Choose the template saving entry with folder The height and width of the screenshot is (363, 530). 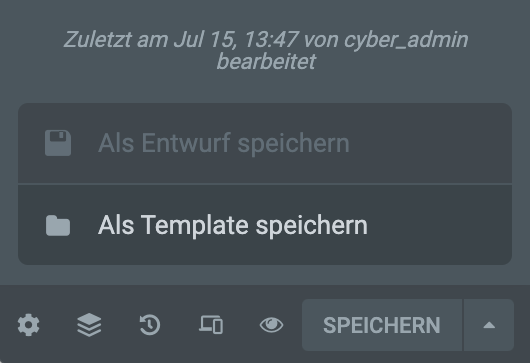click(265, 225)
